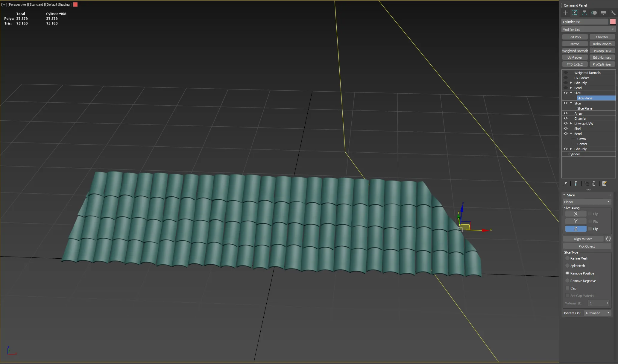Open Configure Modifier Sets icon
Viewport: 618px width, 364px height.
tap(604, 183)
